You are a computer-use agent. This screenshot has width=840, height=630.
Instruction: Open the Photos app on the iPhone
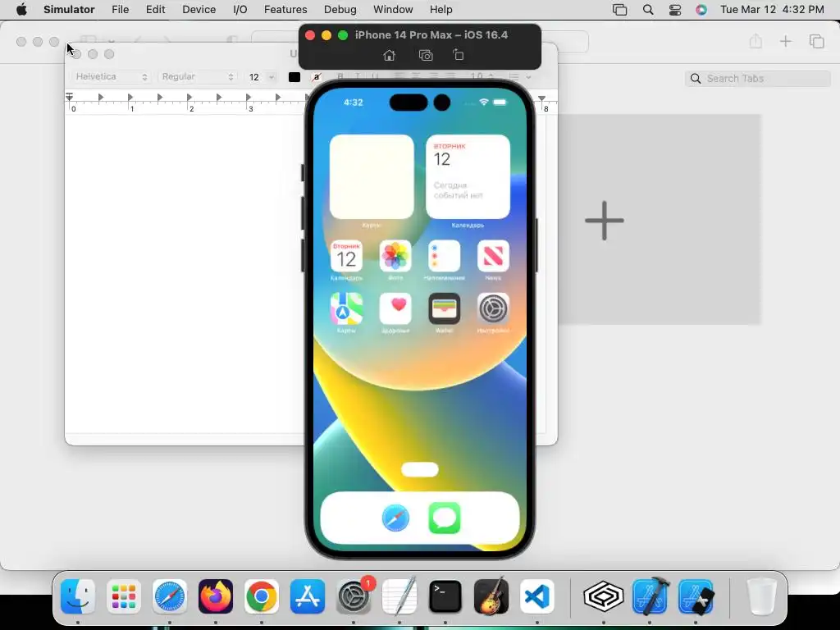395,256
